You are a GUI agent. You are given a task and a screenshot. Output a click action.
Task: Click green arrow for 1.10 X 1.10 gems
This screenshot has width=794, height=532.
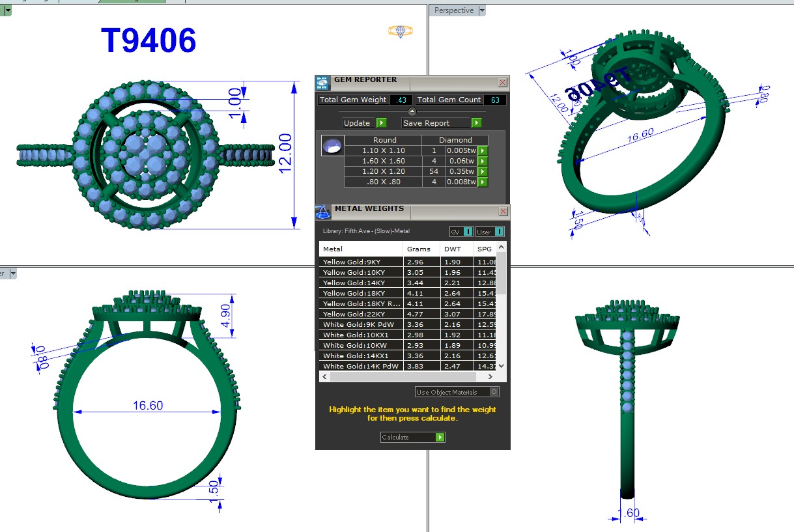(x=483, y=150)
